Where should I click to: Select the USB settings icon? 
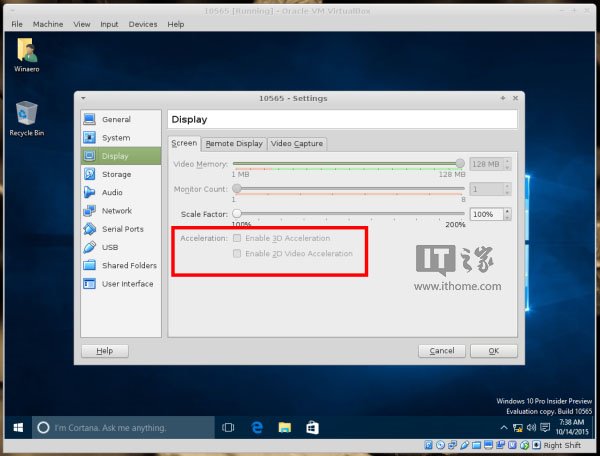coord(90,247)
